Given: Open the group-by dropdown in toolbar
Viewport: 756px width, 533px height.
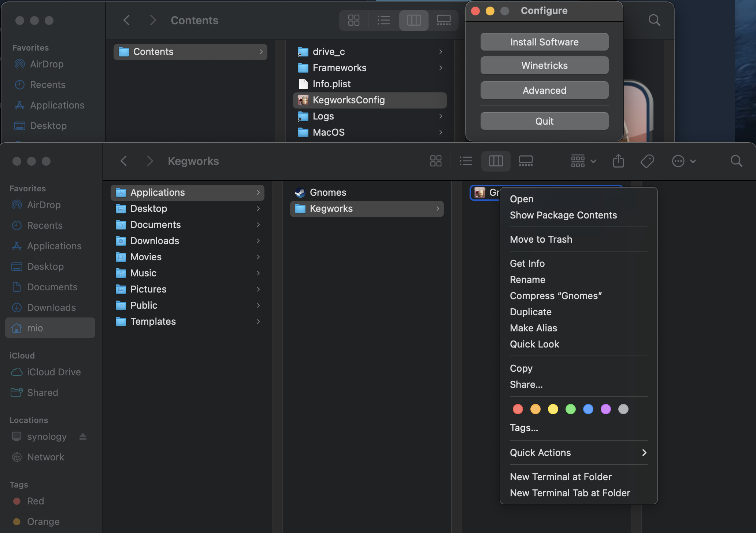Looking at the screenshot, I should (583, 161).
